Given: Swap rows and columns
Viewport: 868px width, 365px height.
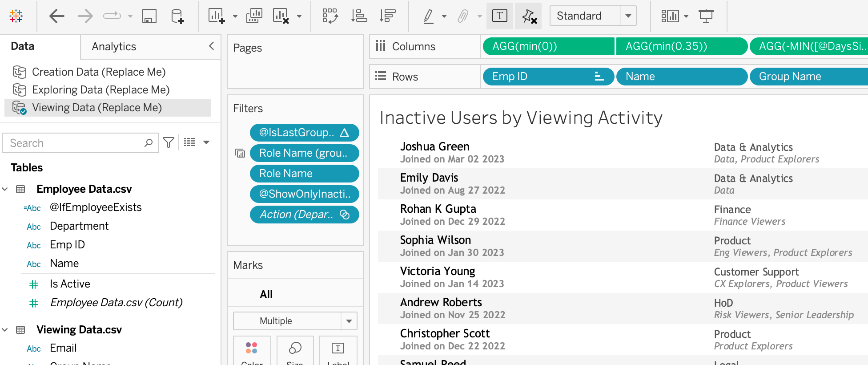Looking at the screenshot, I should tap(330, 16).
